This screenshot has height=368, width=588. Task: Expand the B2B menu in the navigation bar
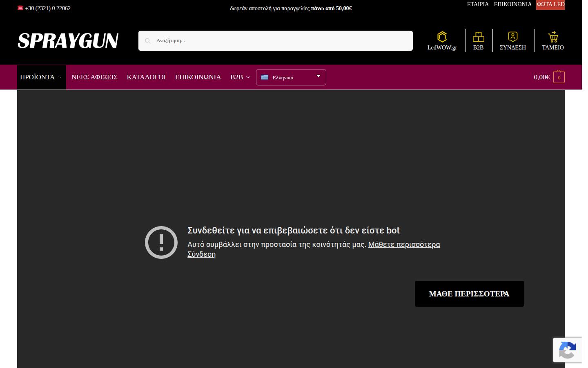pyautogui.click(x=240, y=77)
